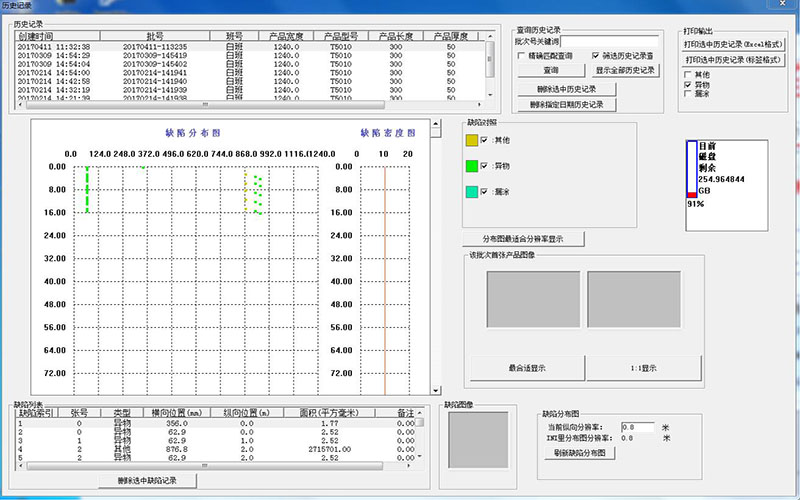Click the yellow 其他 defect color swatch
Image resolution: width=800 pixels, height=500 pixels.
pos(473,140)
